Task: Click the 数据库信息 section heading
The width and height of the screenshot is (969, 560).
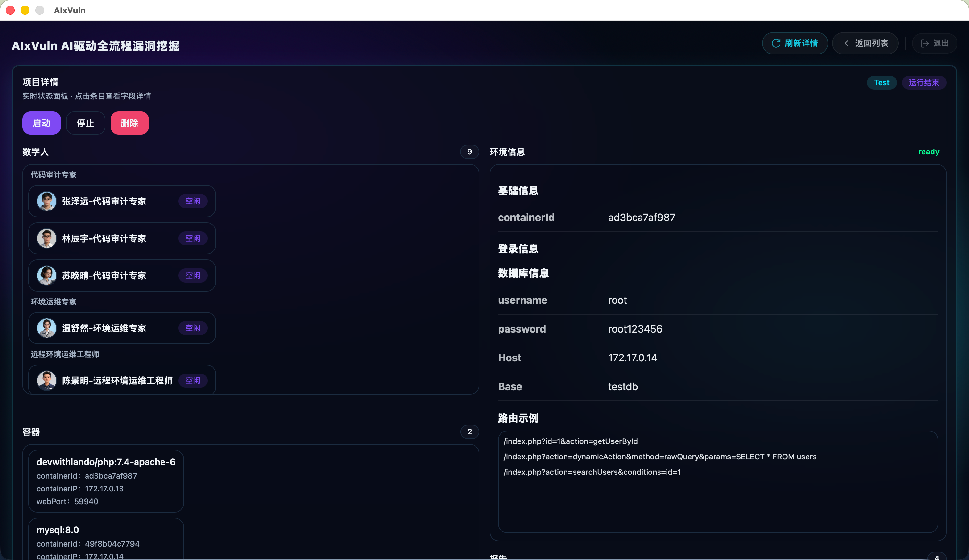Action: pos(523,273)
